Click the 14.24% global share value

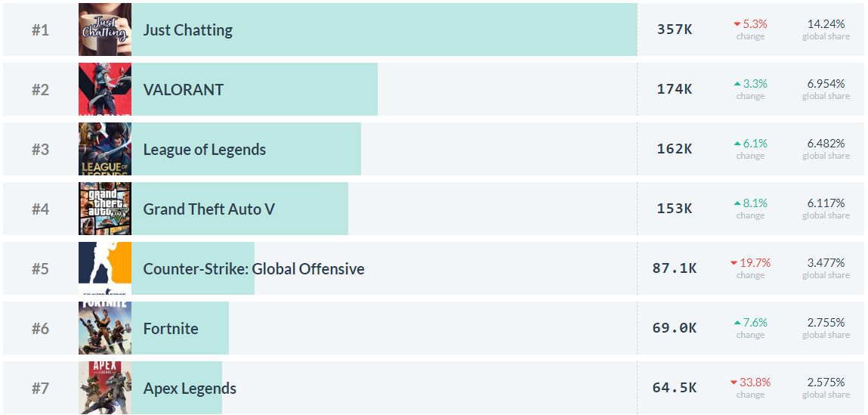825,24
